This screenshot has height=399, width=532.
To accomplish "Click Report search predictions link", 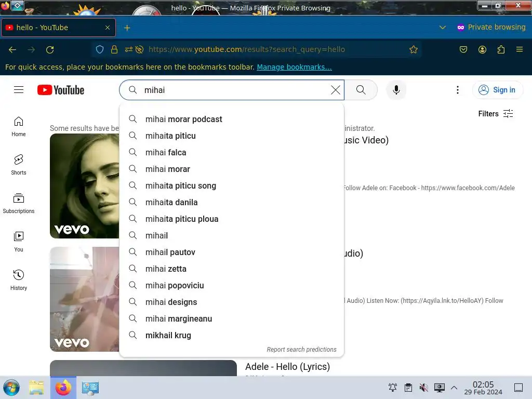I will [x=301, y=350].
